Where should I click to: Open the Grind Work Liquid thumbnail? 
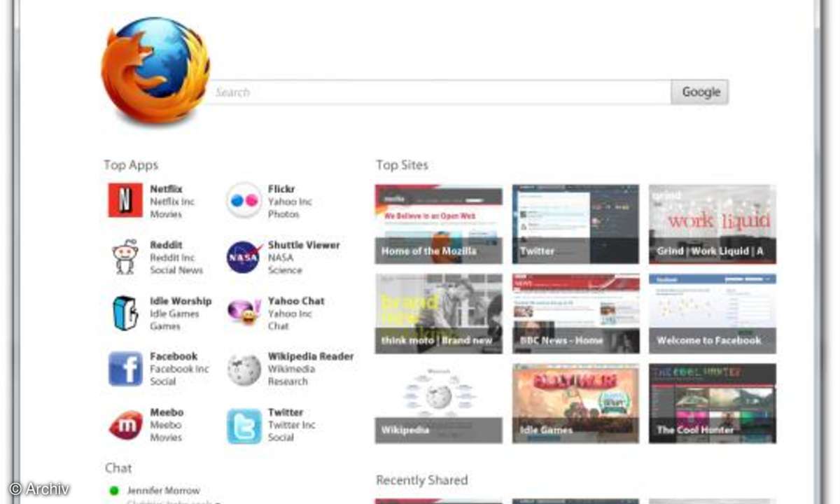click(x=713, y=224)
